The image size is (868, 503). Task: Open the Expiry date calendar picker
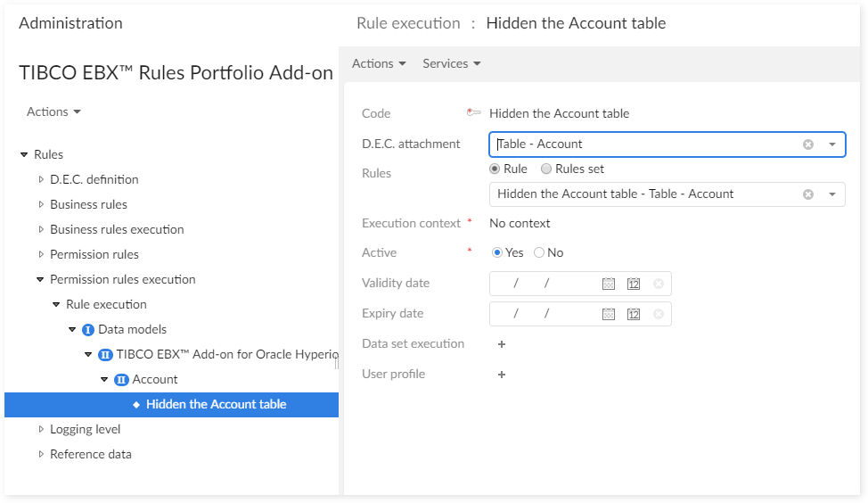click(609, 315)
